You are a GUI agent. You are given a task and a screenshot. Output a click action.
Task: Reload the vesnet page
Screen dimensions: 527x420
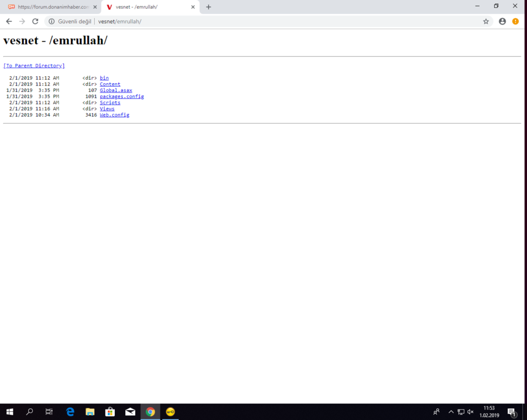coord(35,22)
